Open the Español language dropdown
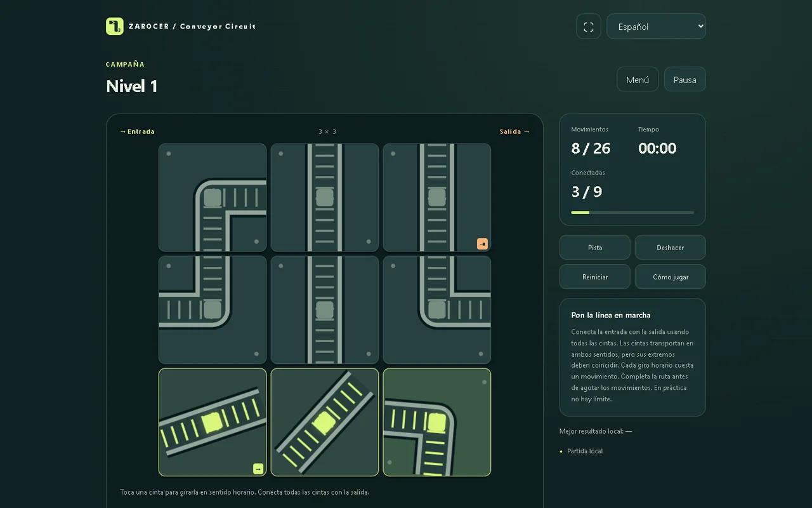 click(x=656, y=27)
